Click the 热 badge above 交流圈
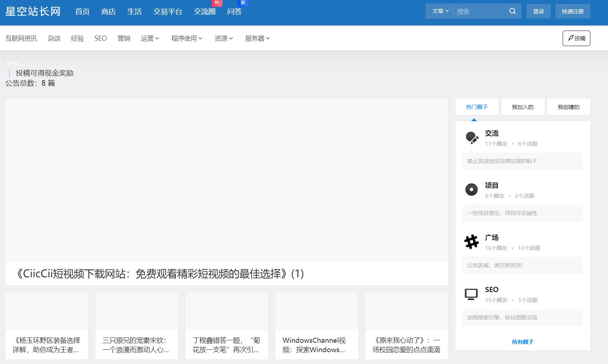Viewport: 608px width, 364px height. [x=217, y=3]
